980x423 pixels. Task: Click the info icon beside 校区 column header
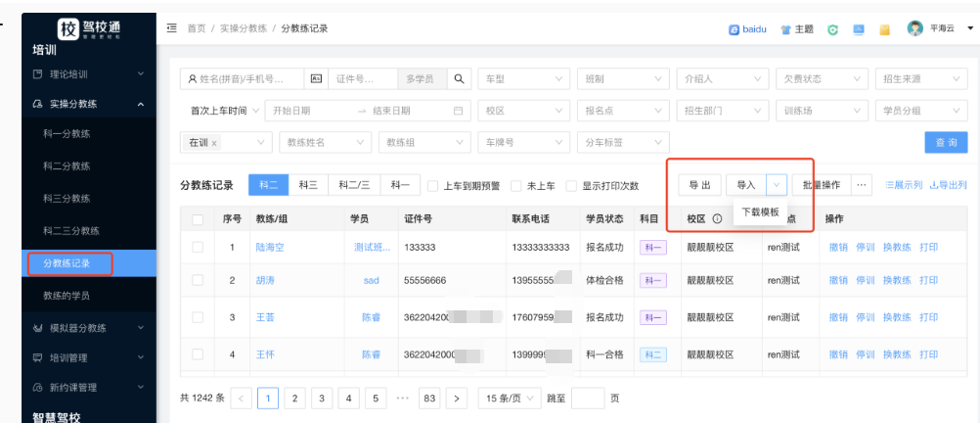[x=717, y=218]
